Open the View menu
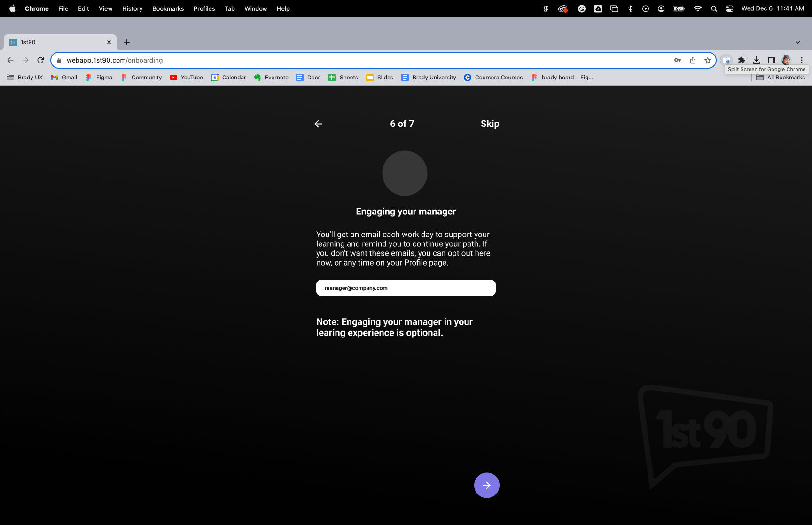This screenshot has width=812, height=525. pyautogui.click(x=105, y=8)
